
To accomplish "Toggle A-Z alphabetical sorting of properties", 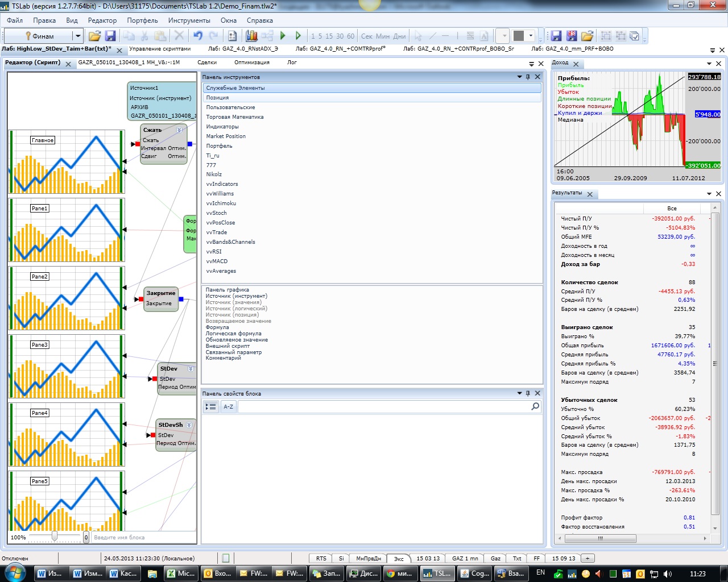I will click(228, 406).
